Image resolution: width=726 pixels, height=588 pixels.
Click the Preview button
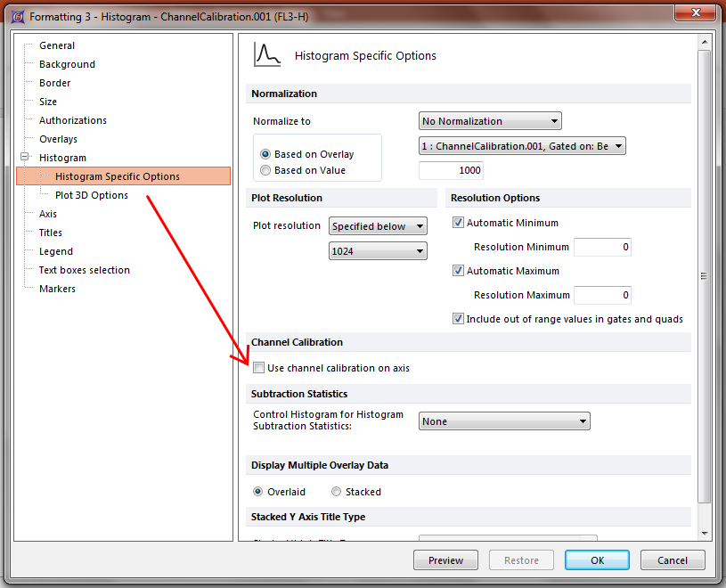tap(445, 560)
